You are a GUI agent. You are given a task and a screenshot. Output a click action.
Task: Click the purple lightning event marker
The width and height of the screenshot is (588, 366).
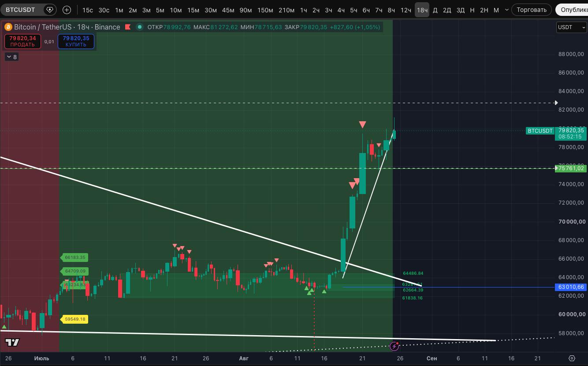394,346
